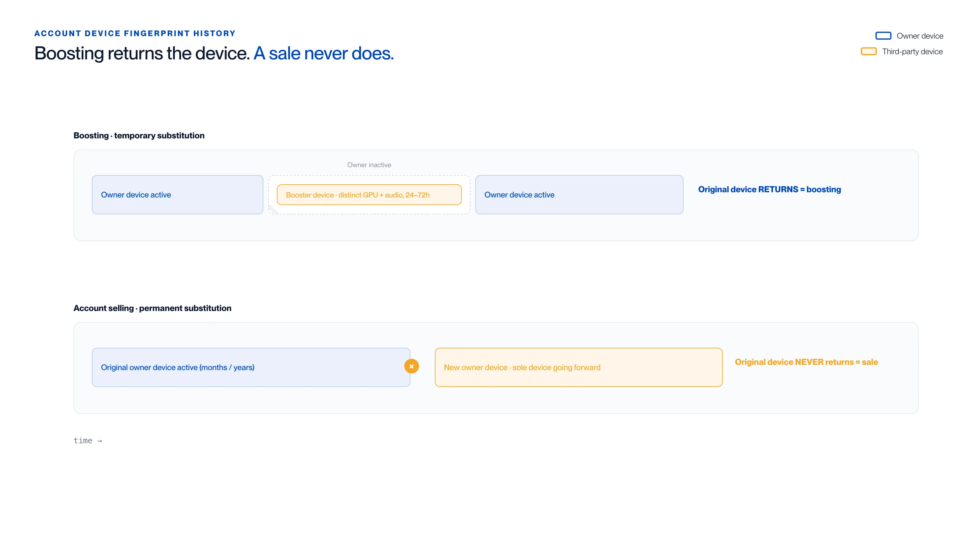Select the Booster device distinct GPU block

pos(369,195)
